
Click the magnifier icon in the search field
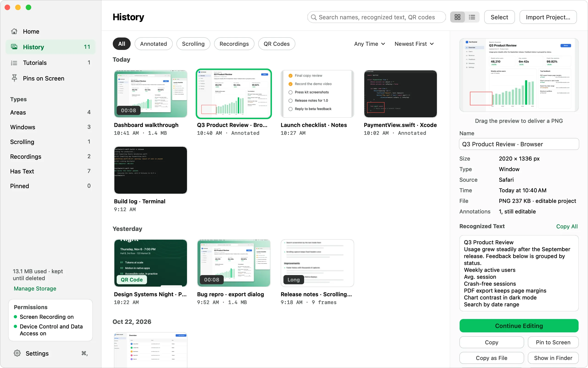pyautogui.click(x=314, y=17)
